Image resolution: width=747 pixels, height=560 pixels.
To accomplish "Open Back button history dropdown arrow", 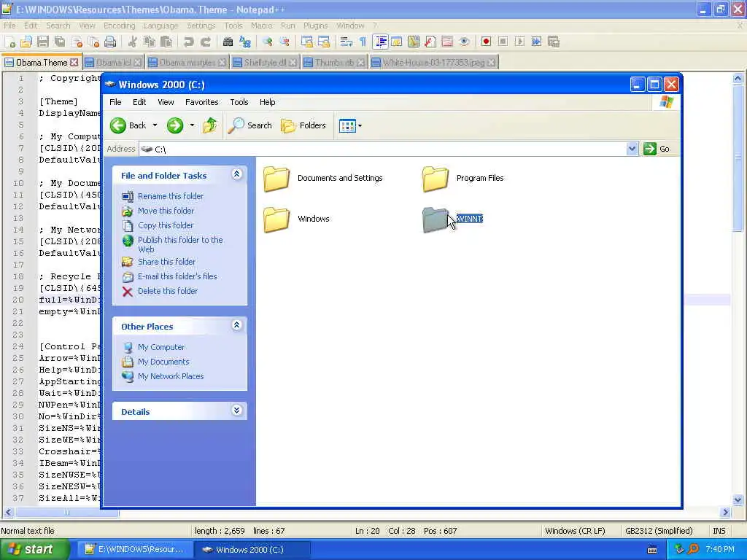I will point(155,125).
